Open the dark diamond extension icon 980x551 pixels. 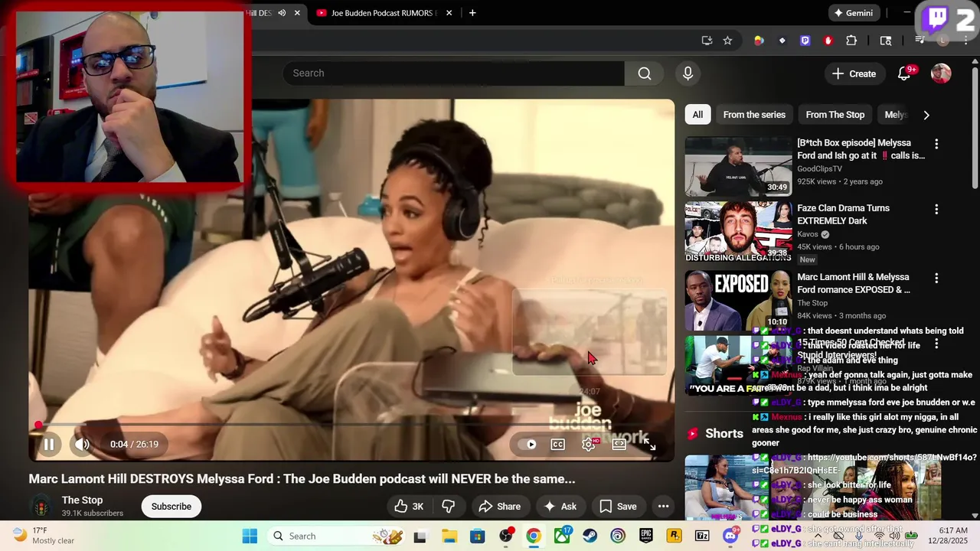click(782, 41)
